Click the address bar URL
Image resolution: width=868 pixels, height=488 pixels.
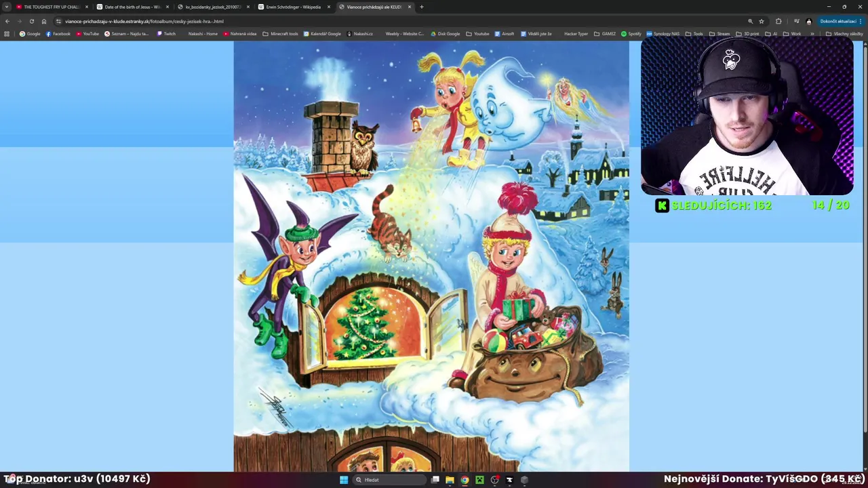point(144,21)
